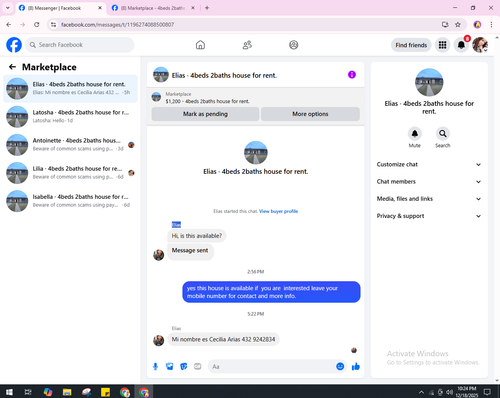Open the Home feed icon

click(200, 45)
